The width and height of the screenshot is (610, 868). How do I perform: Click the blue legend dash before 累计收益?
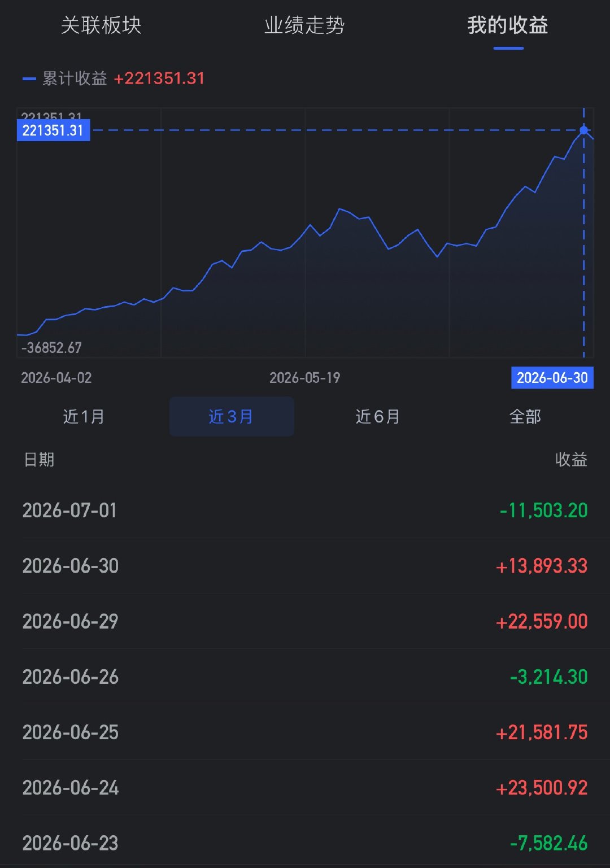29,78
